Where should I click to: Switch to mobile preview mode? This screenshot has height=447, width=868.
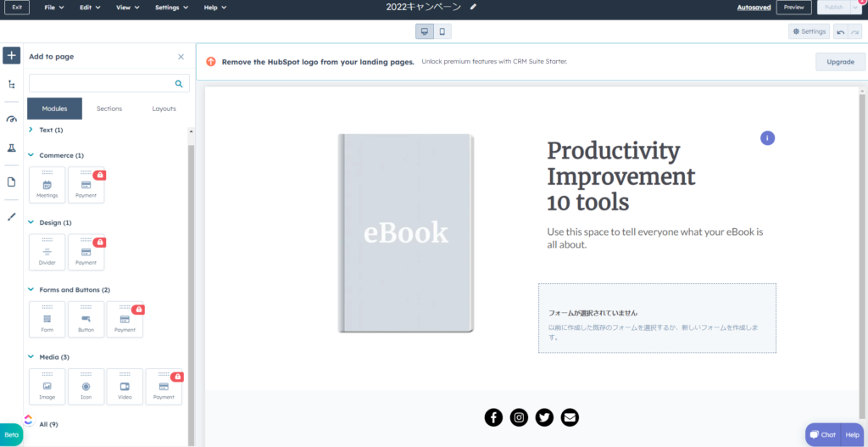tap(442, 31)
